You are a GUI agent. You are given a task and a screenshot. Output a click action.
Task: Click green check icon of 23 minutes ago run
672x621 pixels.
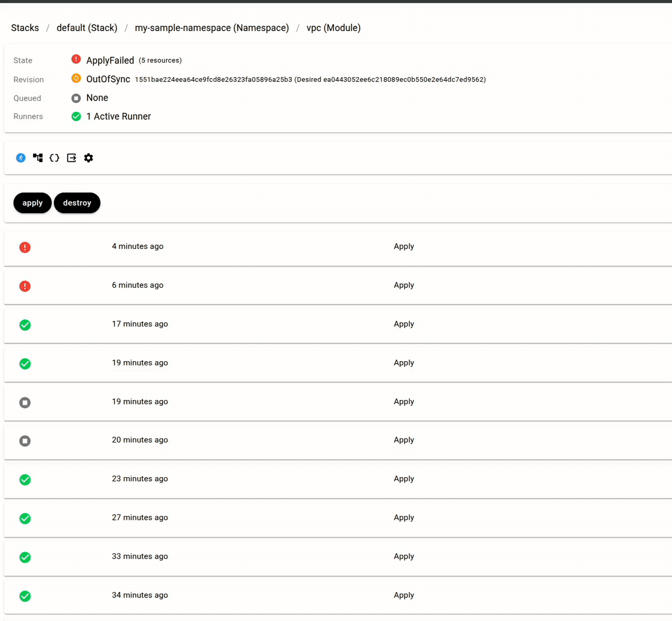[25, 480]
